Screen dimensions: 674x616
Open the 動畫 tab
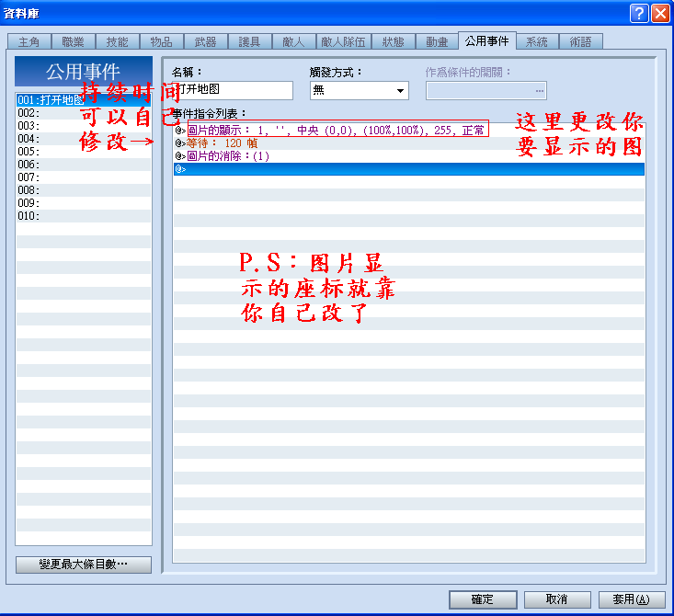[x=437, y=41]
